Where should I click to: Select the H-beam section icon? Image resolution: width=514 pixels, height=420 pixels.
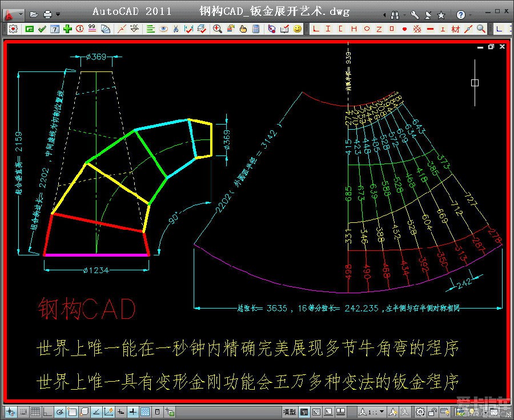pyautogui.click(x=354, y=29)
